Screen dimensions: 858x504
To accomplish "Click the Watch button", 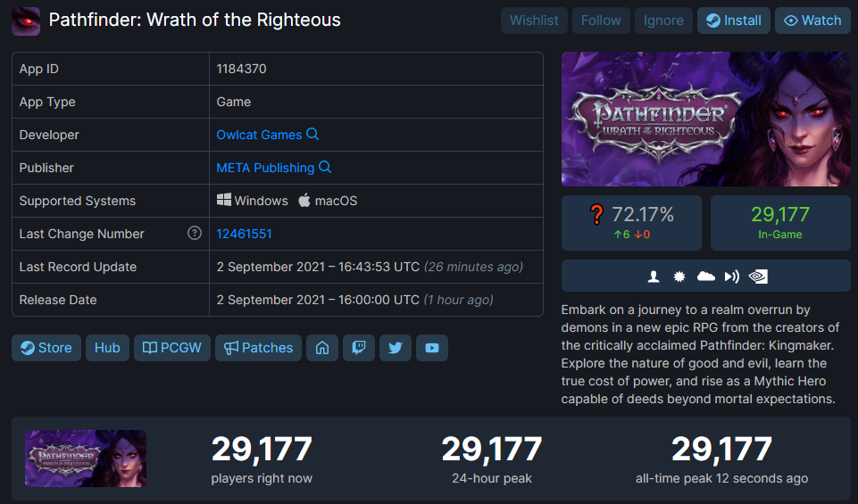I will pyautogui.click(x=812, y=21).
